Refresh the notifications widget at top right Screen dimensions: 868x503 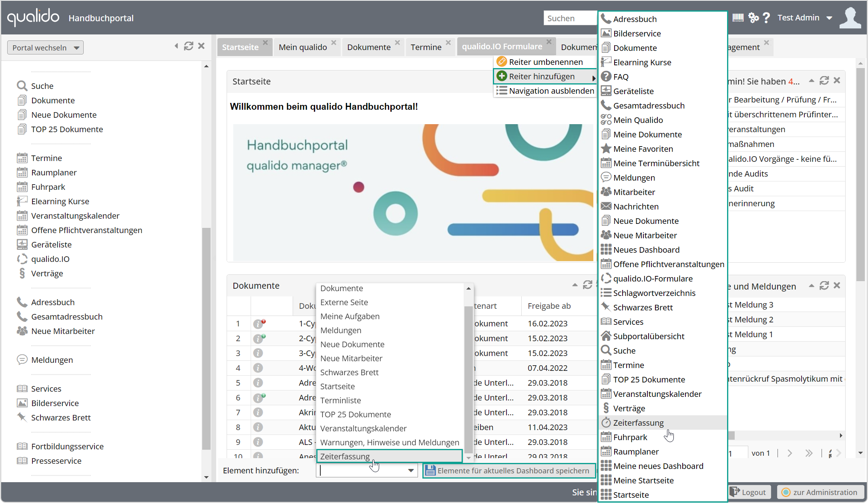click(x=824, y=80)
